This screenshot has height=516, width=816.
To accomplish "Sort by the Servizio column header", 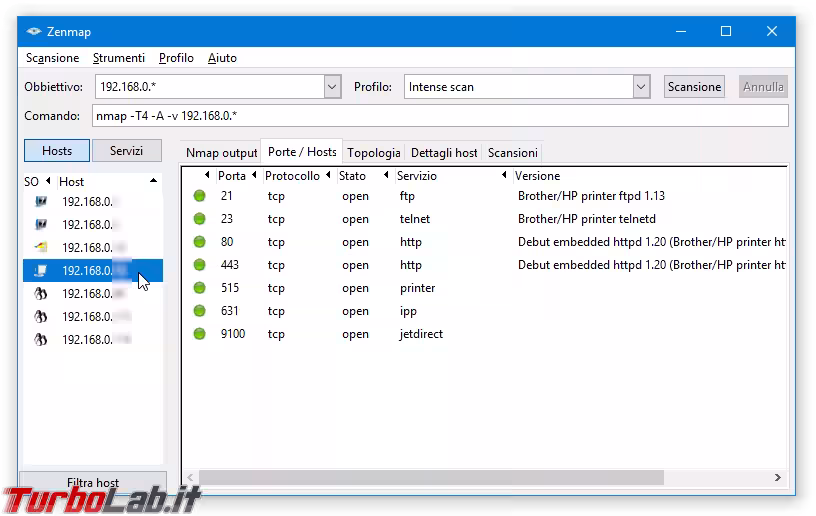I will [416, 176].
